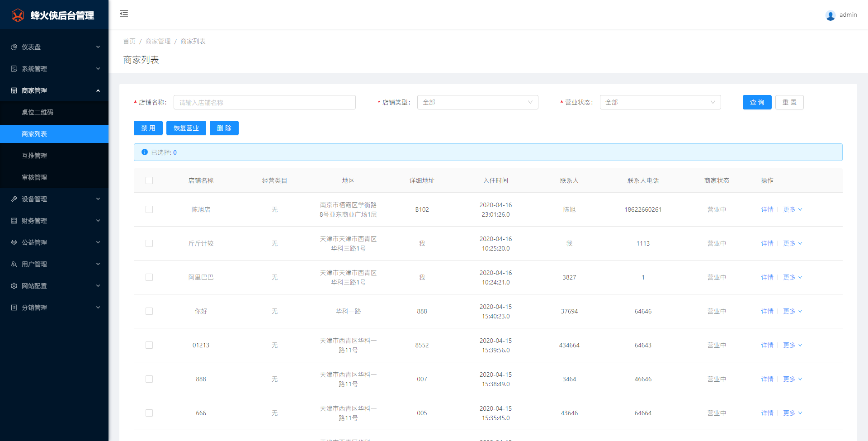This screenshot has height=441, width=868.
Task: Check the row for shop 666
Action: [x=149, y=413]
